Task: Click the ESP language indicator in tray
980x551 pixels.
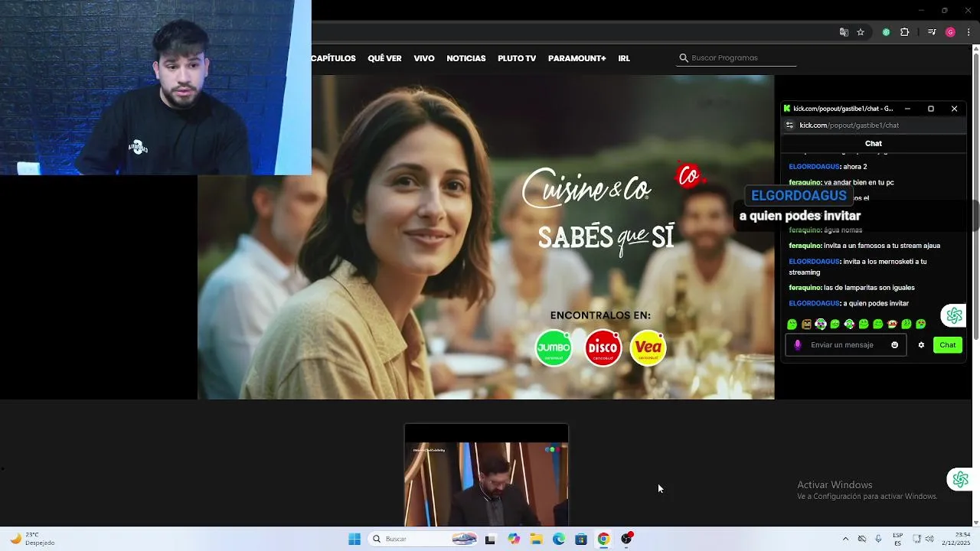Action: (x=897, y=539)
